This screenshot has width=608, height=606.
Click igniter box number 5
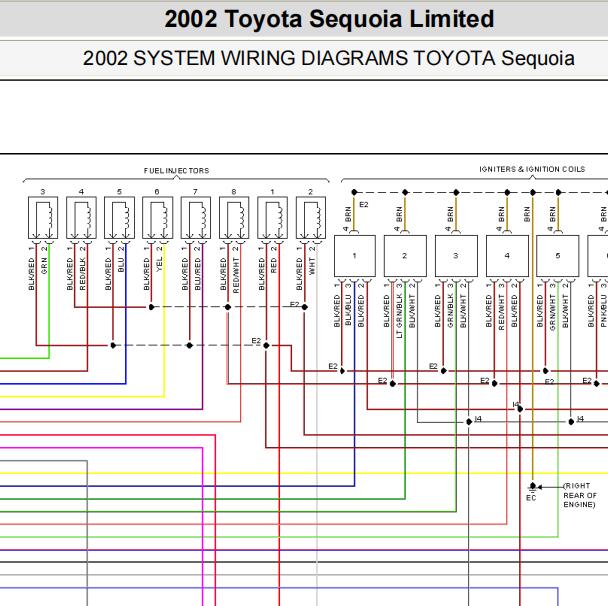tap(558, 256)
